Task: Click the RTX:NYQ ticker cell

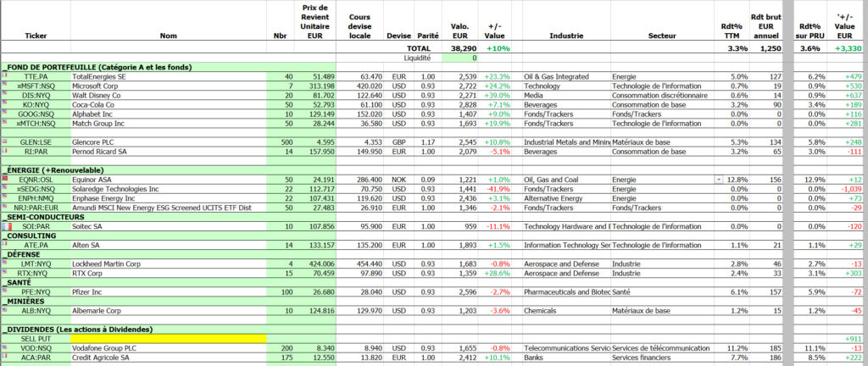Action: click(36, 273)
